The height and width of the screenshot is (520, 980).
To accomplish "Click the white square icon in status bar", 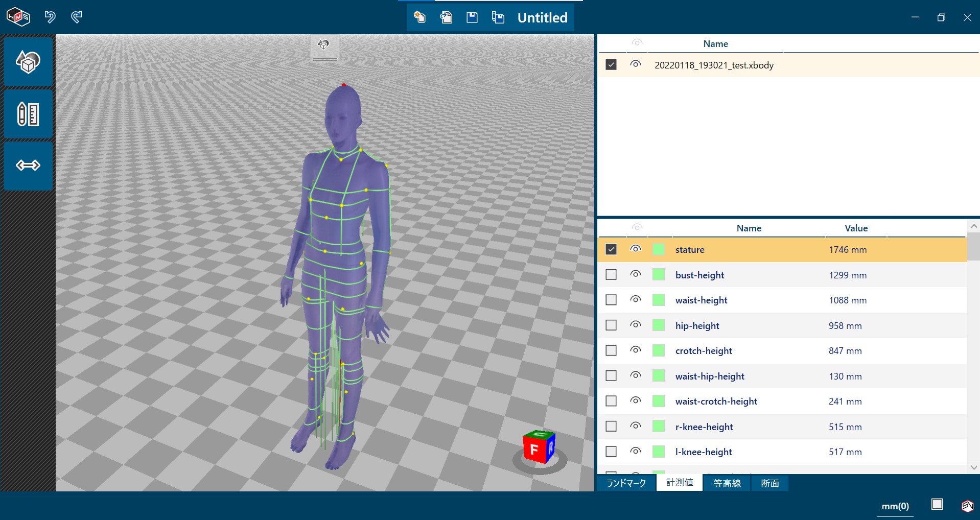I will 937,504.
